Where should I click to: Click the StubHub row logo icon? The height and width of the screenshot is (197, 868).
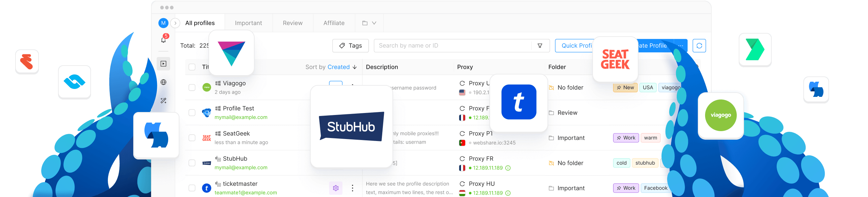click(206, 163)
